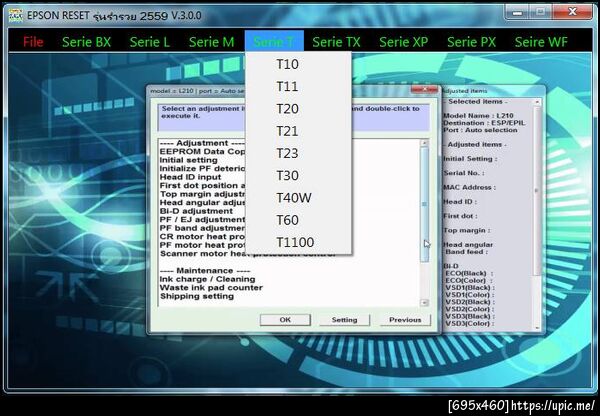This screenshot has height=416, width=600.
Task: Select Initial setting in adjustment list
Action: [189, 160]
